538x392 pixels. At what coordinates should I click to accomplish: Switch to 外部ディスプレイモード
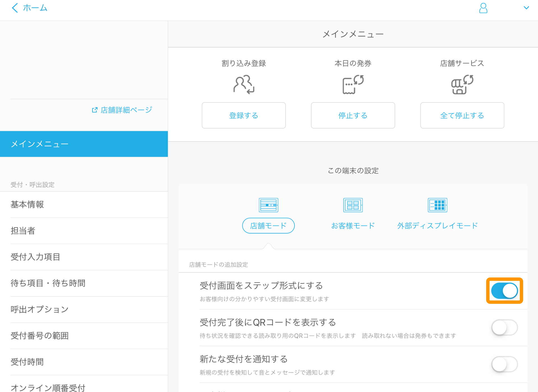click(437, 226)
